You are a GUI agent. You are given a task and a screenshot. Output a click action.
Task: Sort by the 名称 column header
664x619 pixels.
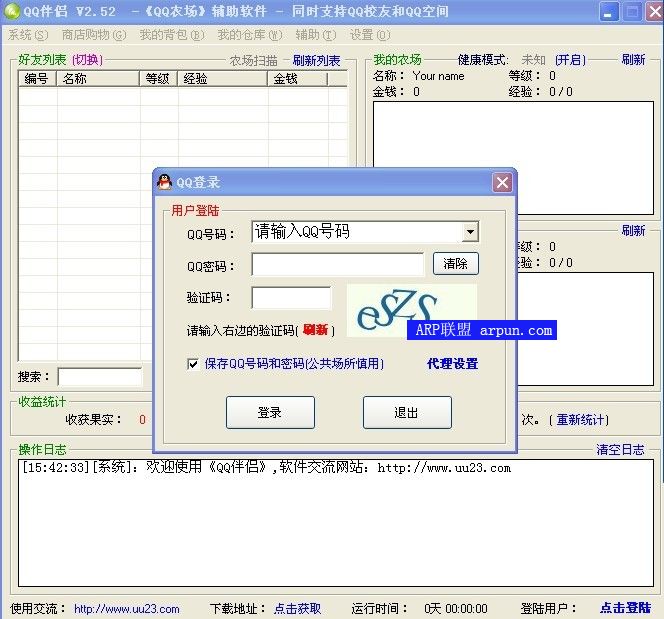click(98, 79)
